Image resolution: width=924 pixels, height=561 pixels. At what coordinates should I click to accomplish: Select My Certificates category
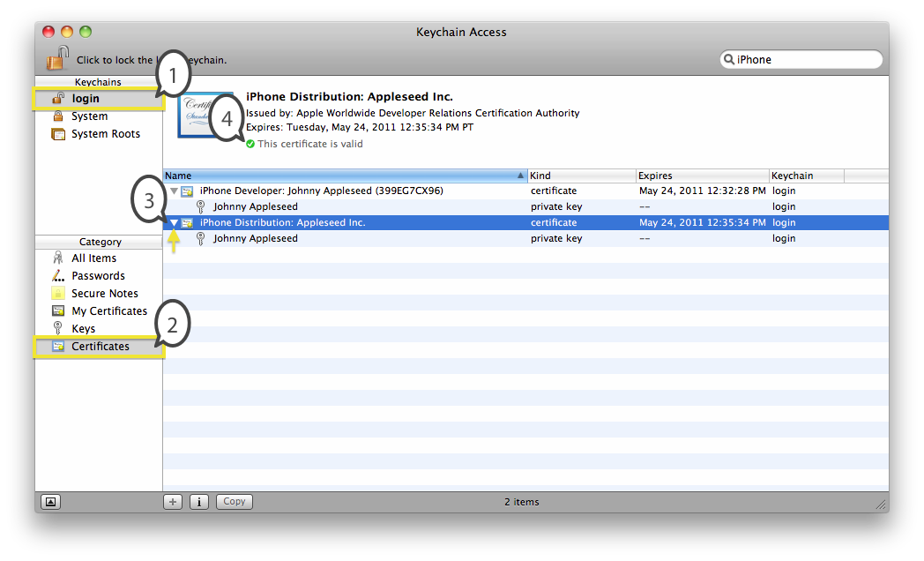(x=108, y=311)
